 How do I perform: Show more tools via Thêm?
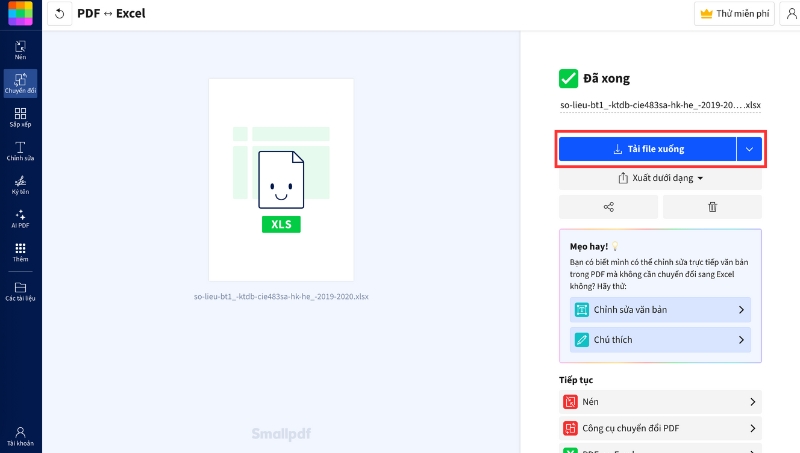[x=20, y=252]
